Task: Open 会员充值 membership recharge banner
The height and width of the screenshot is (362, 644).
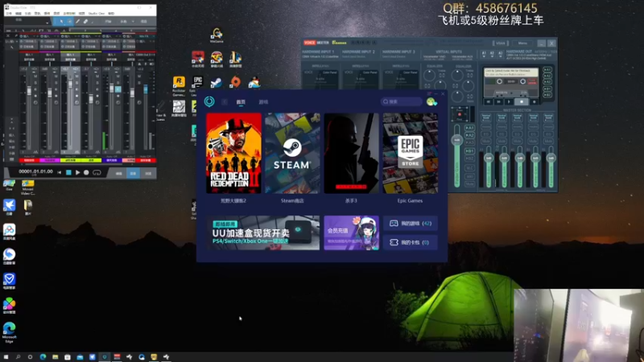Action: 351,232
